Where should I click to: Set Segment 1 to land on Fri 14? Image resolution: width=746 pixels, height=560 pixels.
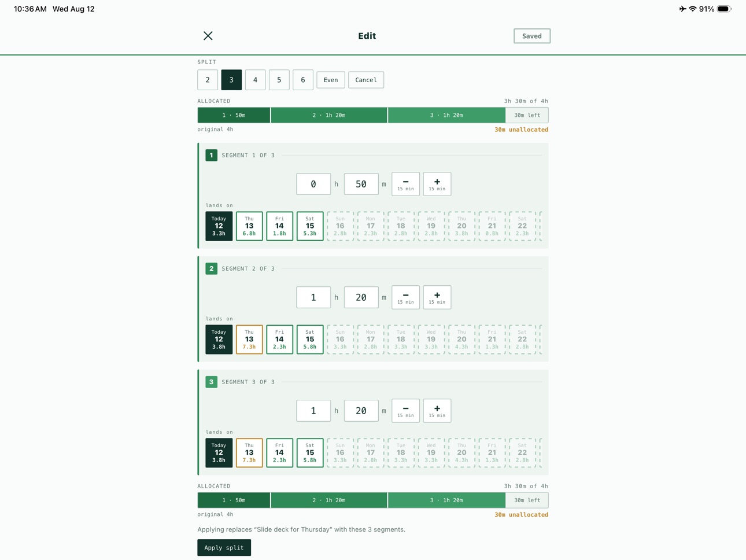(x=279, y=226)
